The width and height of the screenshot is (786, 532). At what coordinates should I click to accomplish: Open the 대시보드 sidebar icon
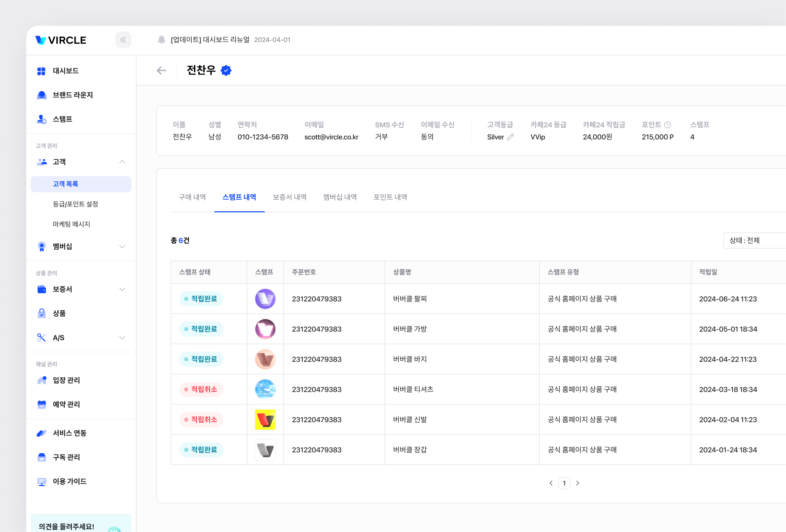pyautogui.click(x=41, y=71)
